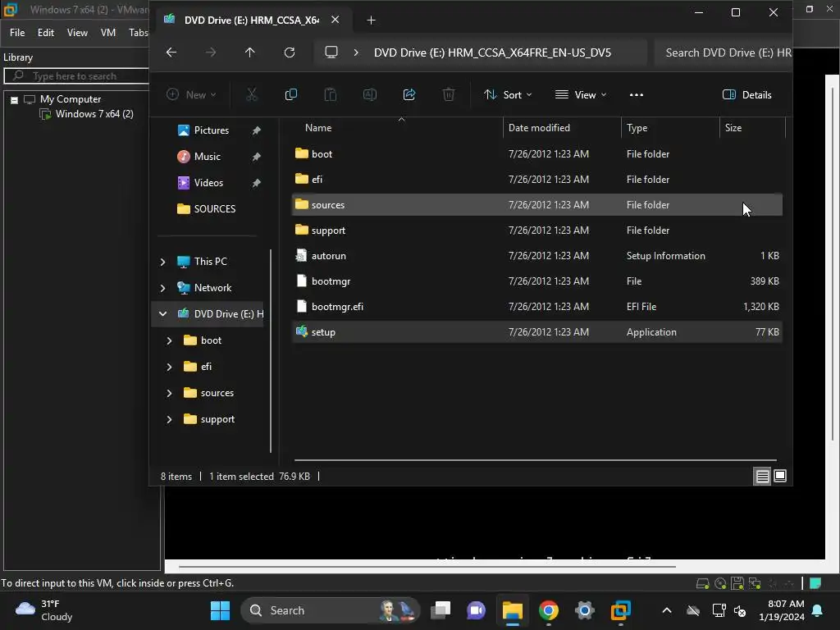Select the bootmgr file row
840x630 pixels.
click(x=536, y=281)
